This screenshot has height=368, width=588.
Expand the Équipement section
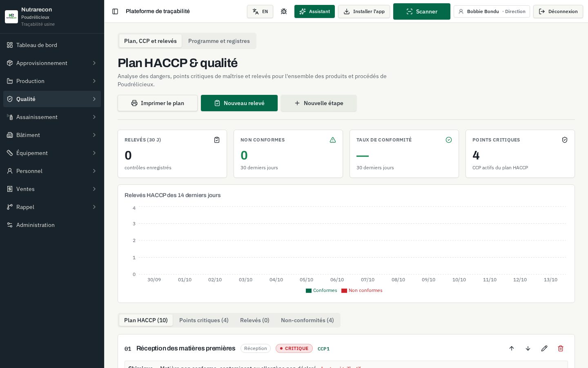coord(52,153)
